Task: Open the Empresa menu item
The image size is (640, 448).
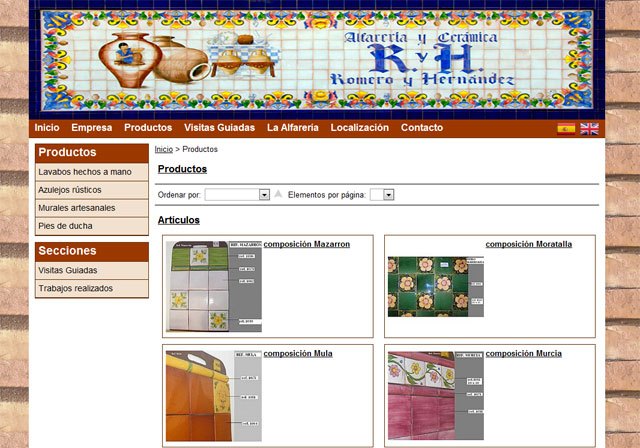Action: [92, 128]
